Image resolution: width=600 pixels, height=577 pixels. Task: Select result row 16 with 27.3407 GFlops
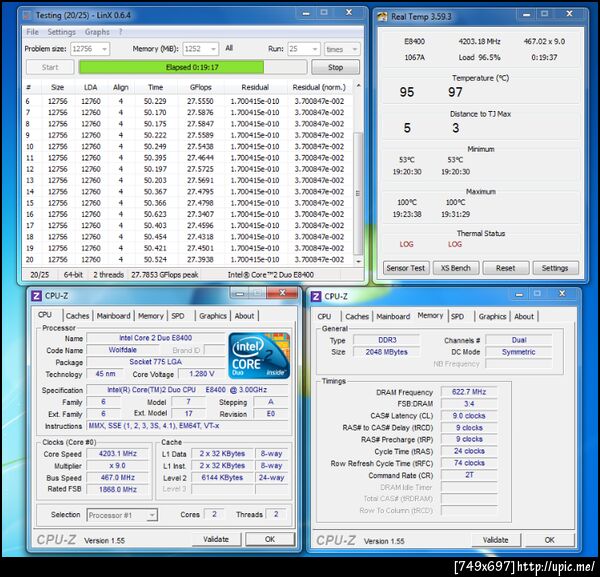coord(188,214)
